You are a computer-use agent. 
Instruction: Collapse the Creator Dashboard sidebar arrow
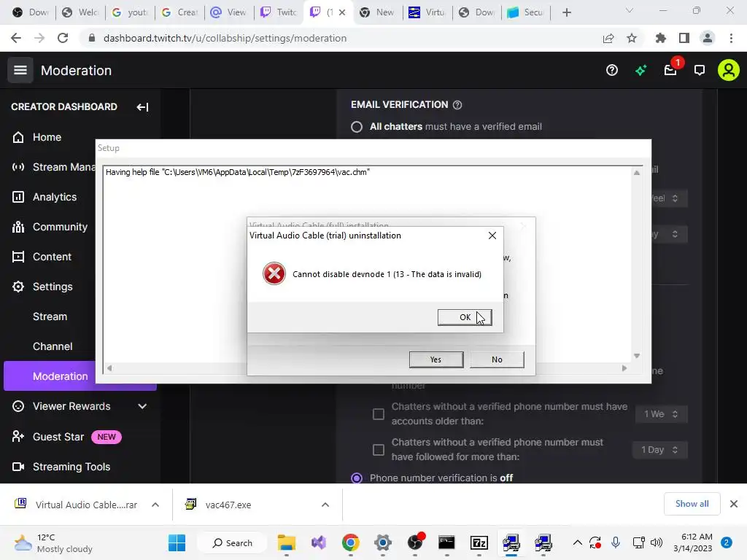pyautogui.click(x=142, y=107)
